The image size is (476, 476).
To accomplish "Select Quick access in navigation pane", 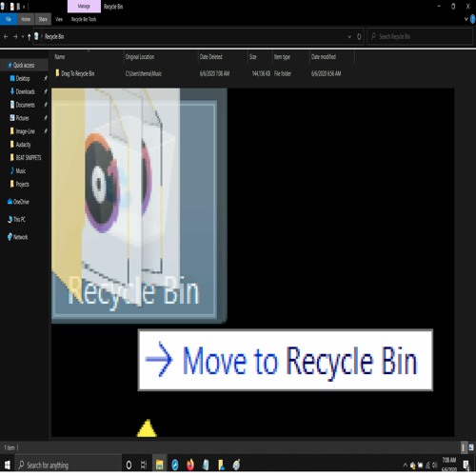I will 24,65.
